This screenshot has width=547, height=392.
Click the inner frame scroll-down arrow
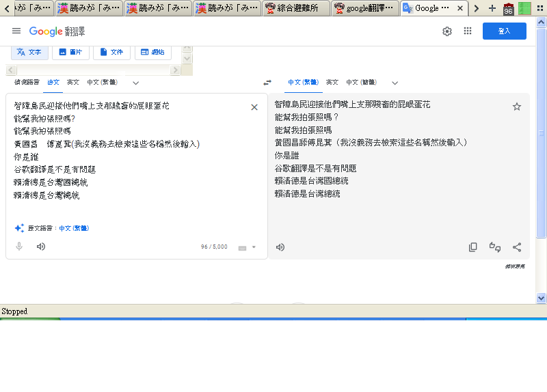pos(187,59)
